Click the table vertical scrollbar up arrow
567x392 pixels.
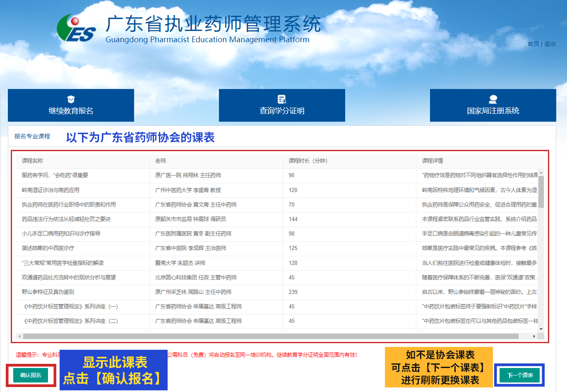pos(541,173)
